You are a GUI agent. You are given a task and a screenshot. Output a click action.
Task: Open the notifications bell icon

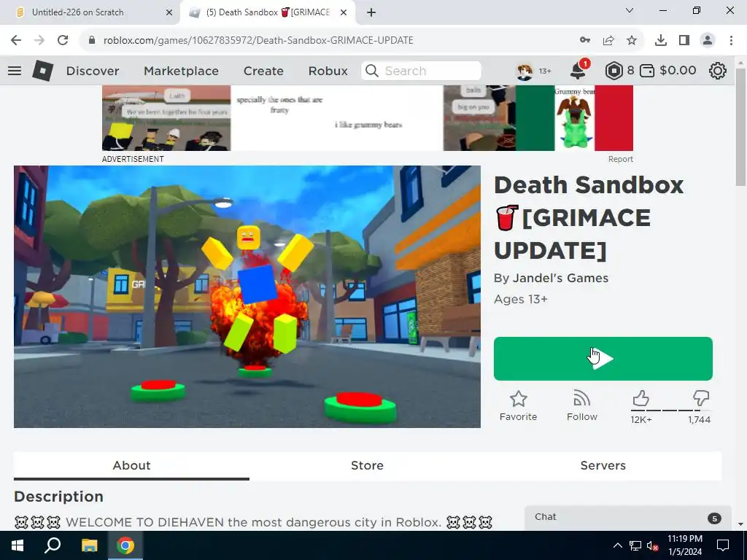tap(578, 71)
